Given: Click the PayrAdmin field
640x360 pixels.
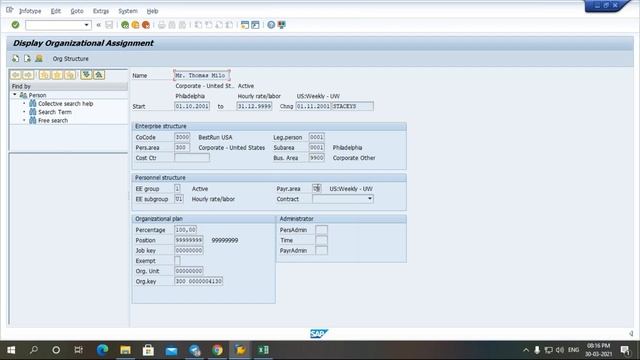Looking at the screenshot, I should 321,250.
